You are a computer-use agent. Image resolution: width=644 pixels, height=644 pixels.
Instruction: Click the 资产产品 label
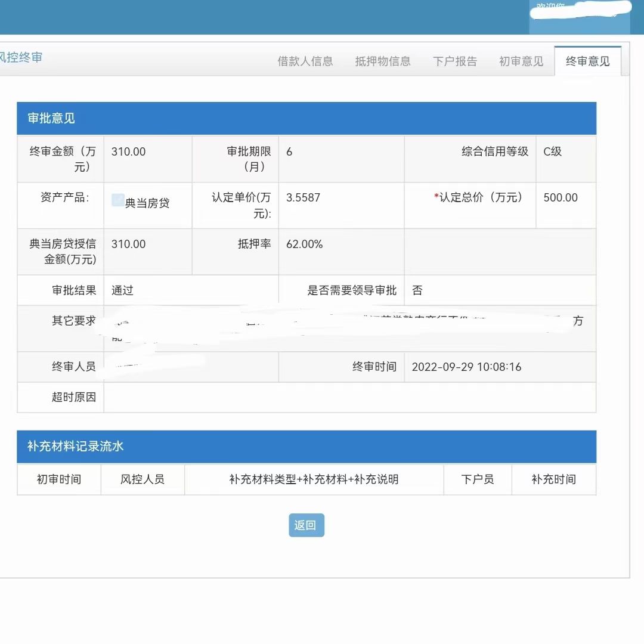(x=64, y=197)
